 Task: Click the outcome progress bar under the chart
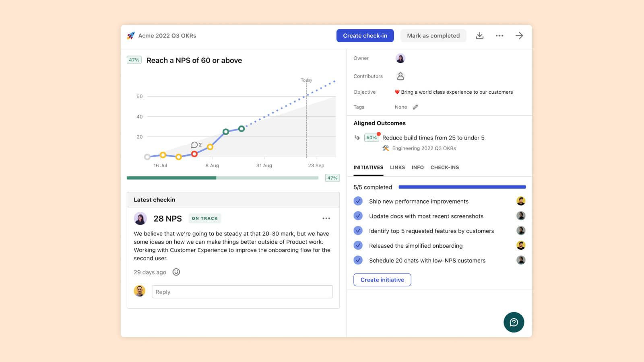[x=223, y=178]
